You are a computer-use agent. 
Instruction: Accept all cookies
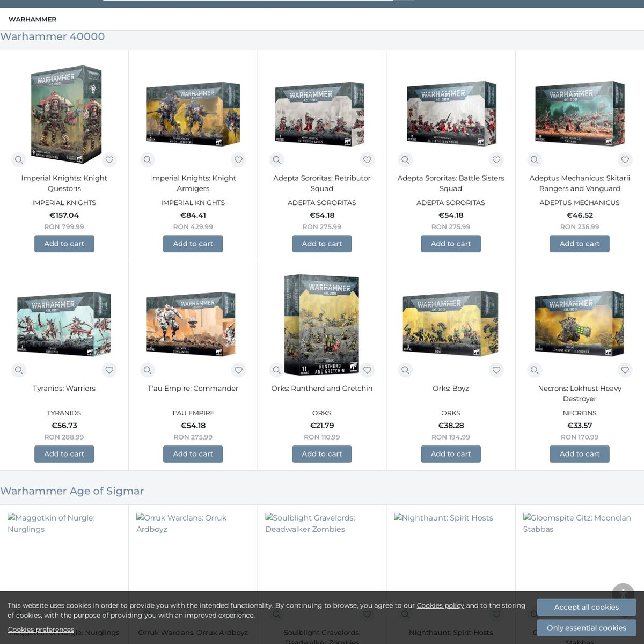coord(587,607)
